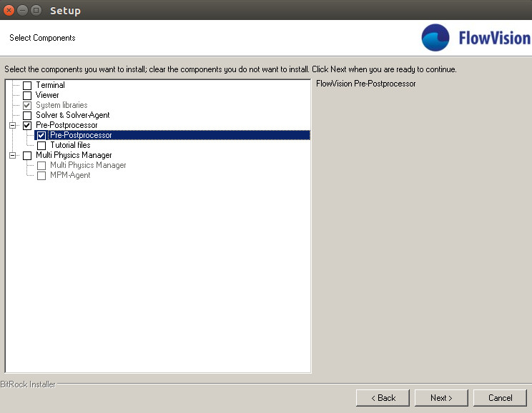Screen dimensions: 532x413
Task: Uncheck the highlighted child Pre-Postprocessor checkbox
Action: tap(41, 136)
